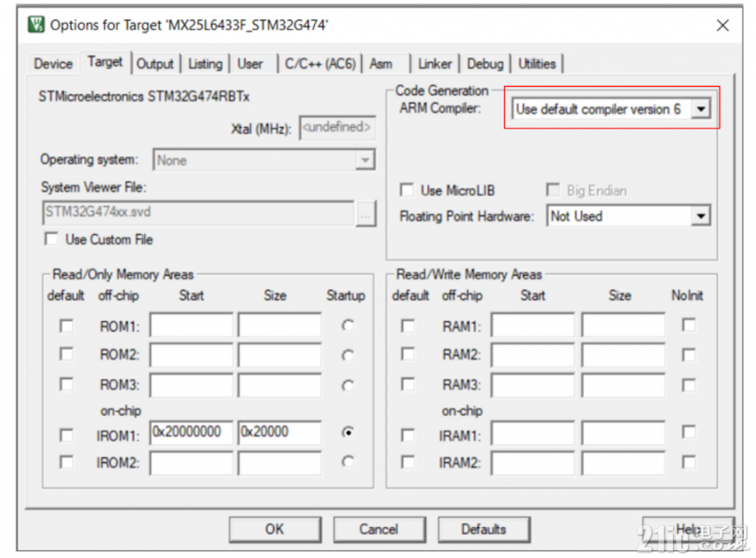Check the IROM2 default checkbox
The image size is (756, 558).
[67, 462]
